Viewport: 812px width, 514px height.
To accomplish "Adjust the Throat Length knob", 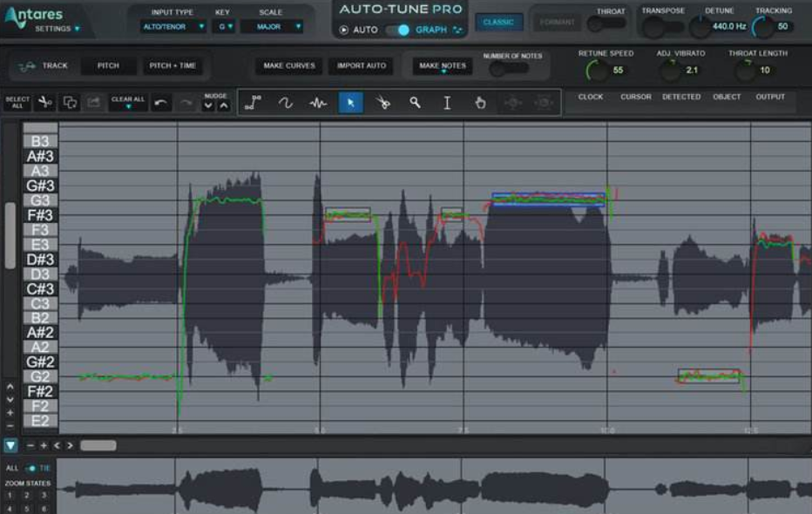I will [x=746, y=71].
